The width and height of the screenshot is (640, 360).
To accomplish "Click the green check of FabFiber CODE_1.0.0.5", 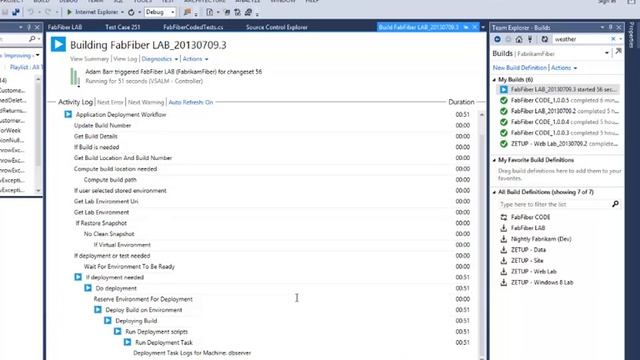I will [504, 100].
